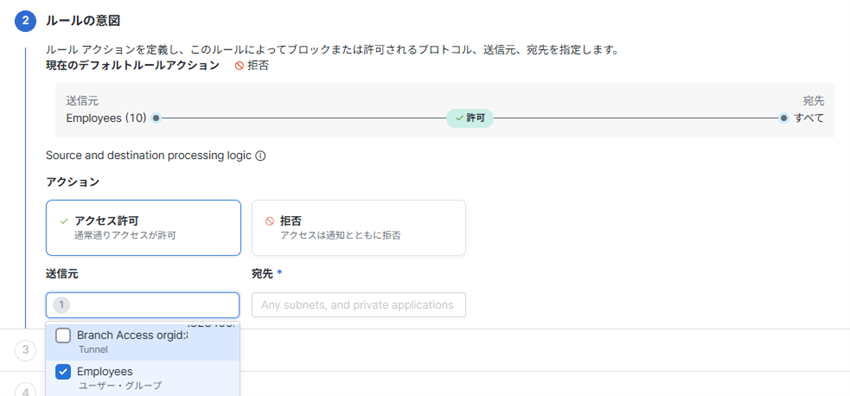This screenshot has height=396, width=850.
Task: Click the ルールの意図 section heading
Action: 83,21
